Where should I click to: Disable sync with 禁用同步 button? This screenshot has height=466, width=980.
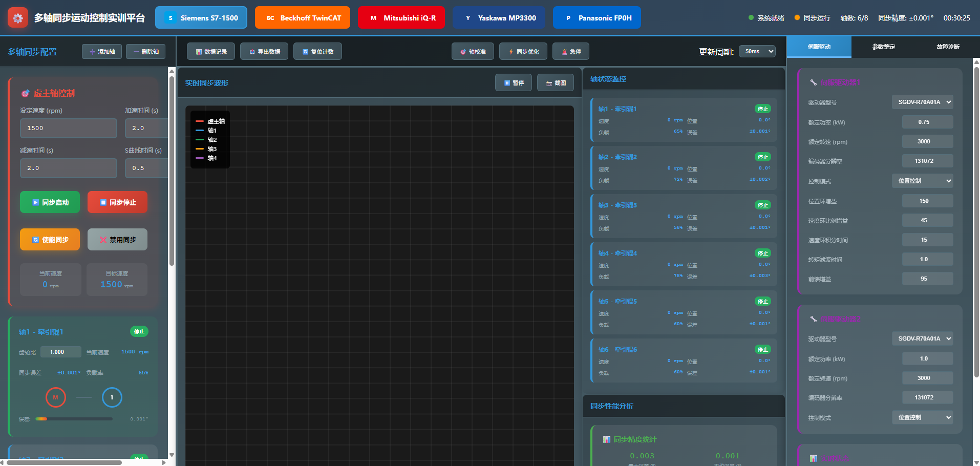coord(117,240)
